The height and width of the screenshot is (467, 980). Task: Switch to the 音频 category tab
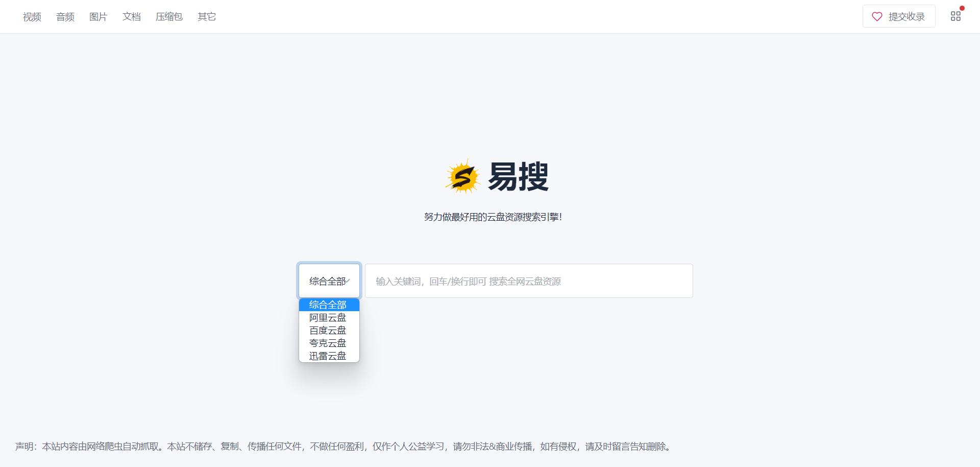65,16
